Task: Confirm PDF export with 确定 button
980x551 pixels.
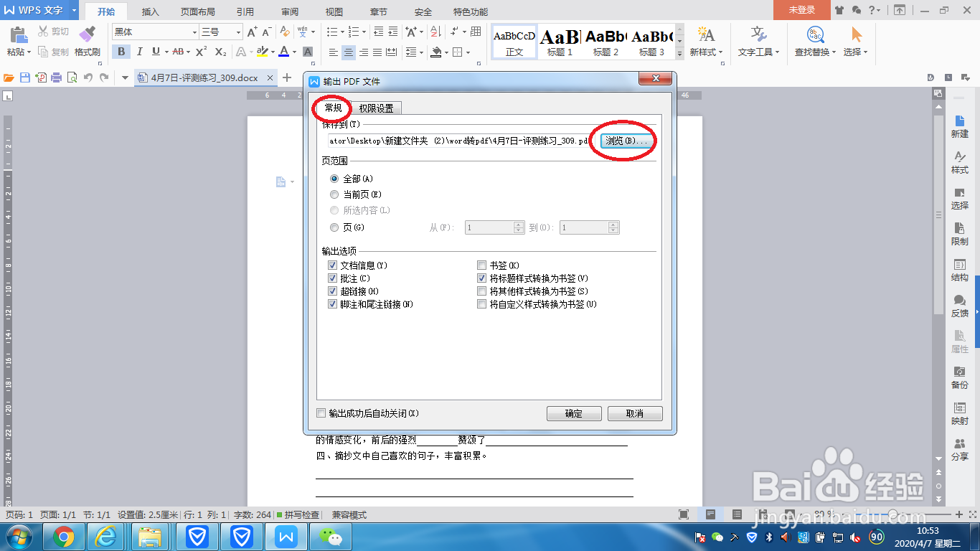Action: (574, 413)
